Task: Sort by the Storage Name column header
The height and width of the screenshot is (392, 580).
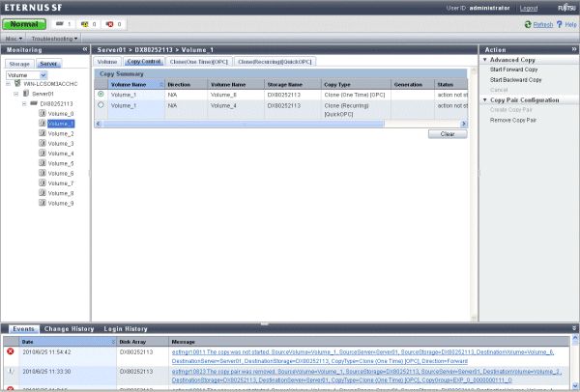Action: pos(293,85)
